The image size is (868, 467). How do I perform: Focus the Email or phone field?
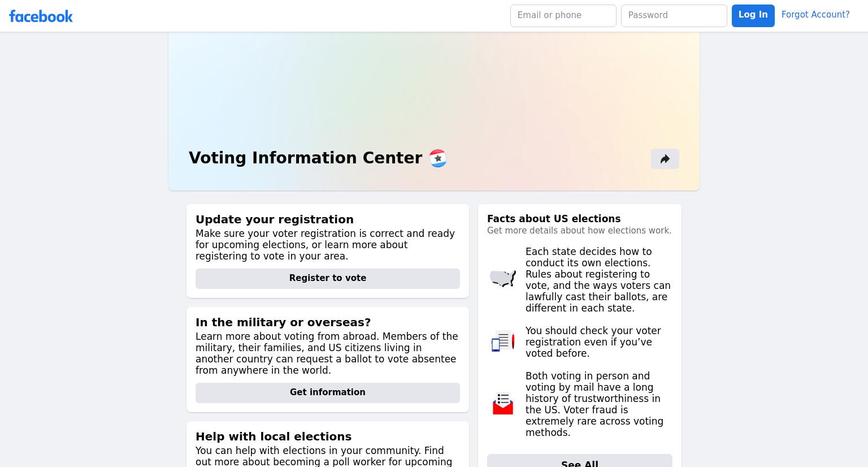tap(563, 16)
